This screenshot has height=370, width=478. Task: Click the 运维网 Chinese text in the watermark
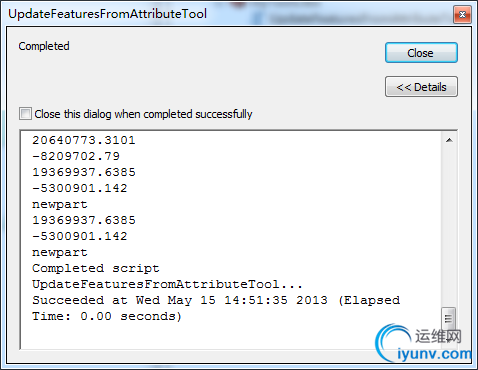tap(438, 336)
